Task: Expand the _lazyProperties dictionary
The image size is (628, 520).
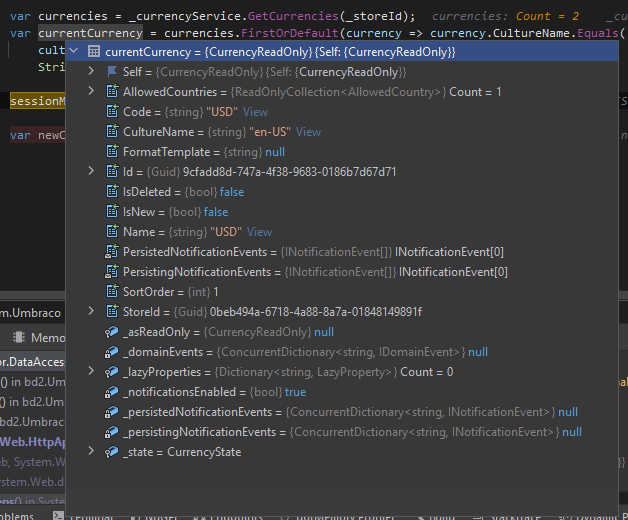Action: (91, 371)
